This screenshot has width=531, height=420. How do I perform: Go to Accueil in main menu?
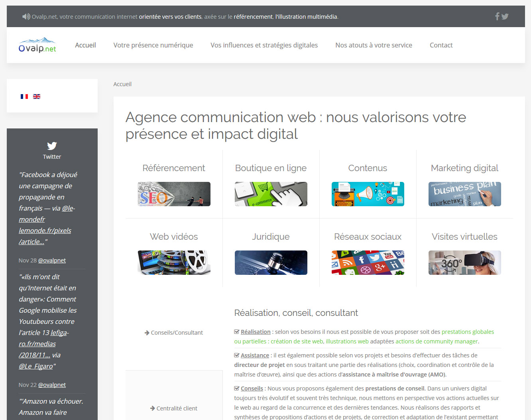pos(85,45)
